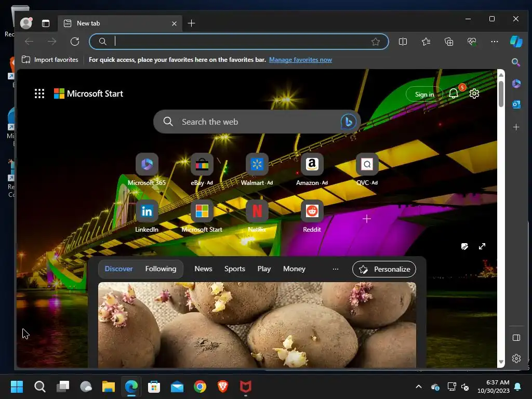Click the page scrollbar up arrow
This screenshot has width=532, height=399.
[x=501, y=75]
